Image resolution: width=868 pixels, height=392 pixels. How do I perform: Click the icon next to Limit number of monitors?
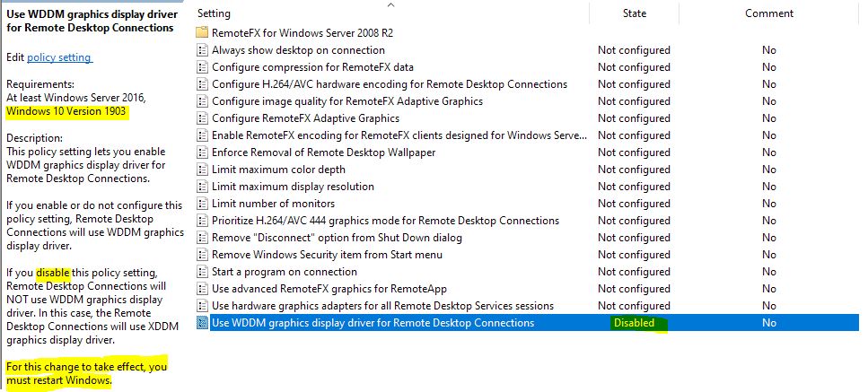click(203, 204)
